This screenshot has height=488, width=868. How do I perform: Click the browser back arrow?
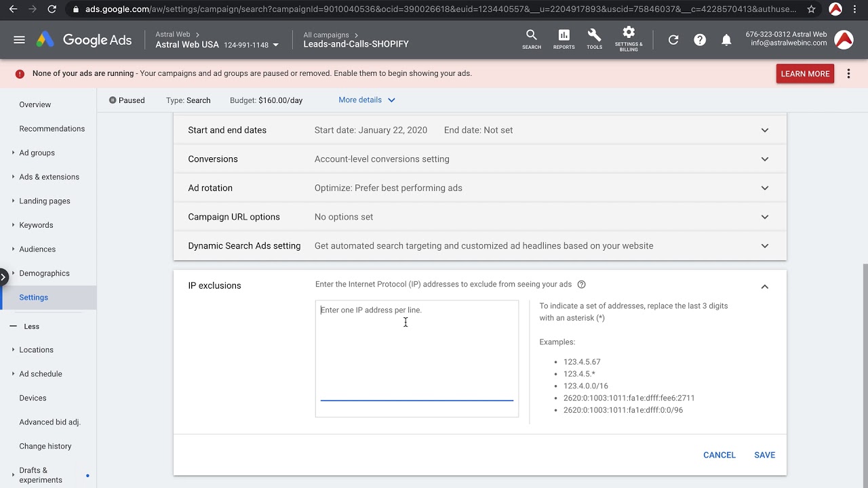click(13, 9)
